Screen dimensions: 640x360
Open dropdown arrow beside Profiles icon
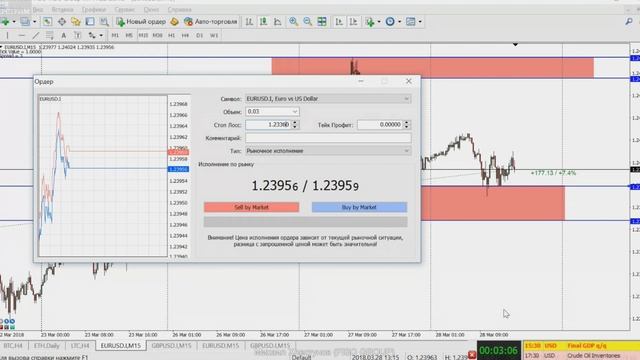[x=34, y=22]
